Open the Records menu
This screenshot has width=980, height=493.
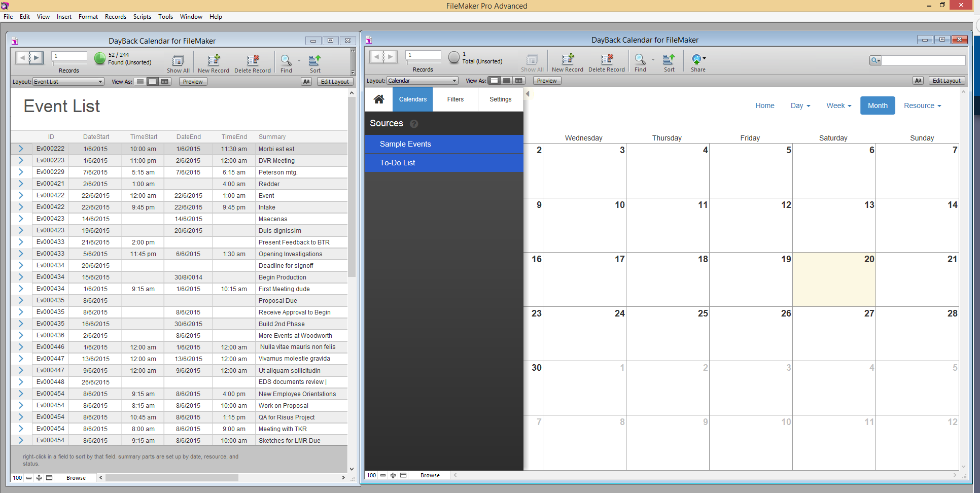(x=116, y=17)
